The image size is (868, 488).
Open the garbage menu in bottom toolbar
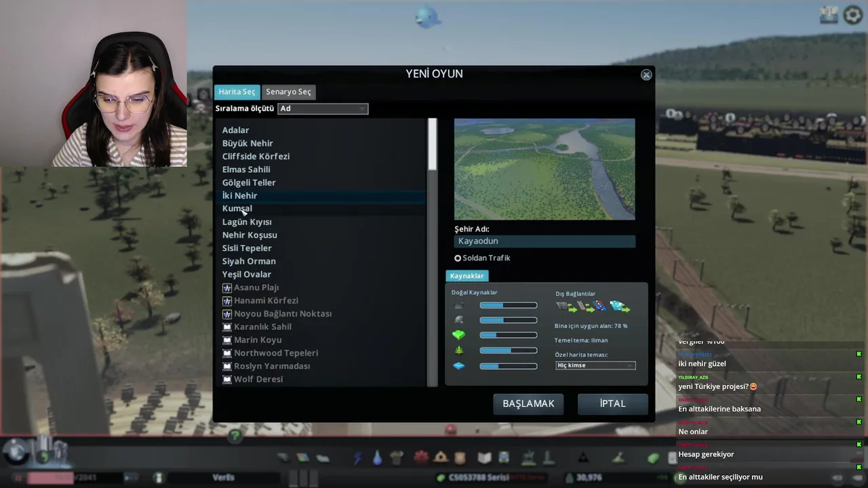(397, 458)
